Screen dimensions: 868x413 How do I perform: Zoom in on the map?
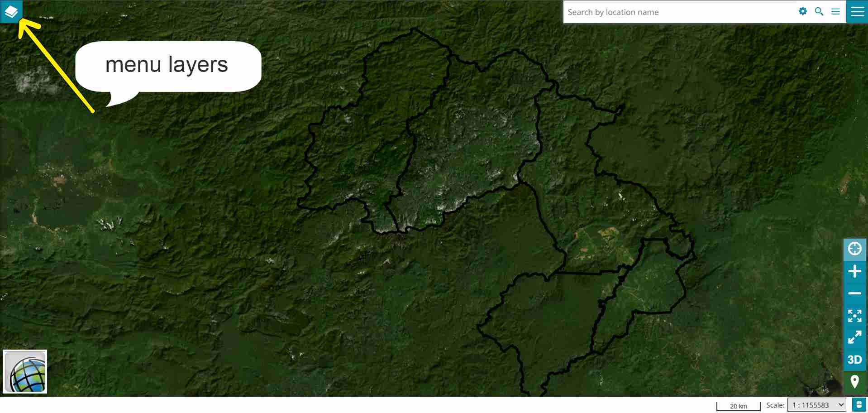pos(854,271)
